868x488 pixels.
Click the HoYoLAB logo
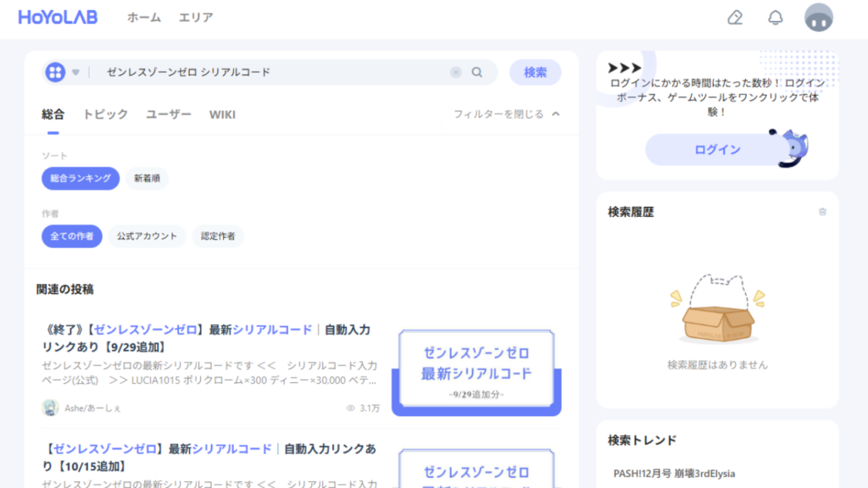point(58,16)
